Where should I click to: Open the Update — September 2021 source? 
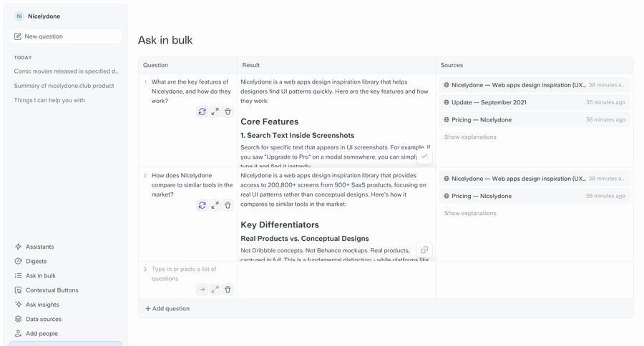(489, 102)
